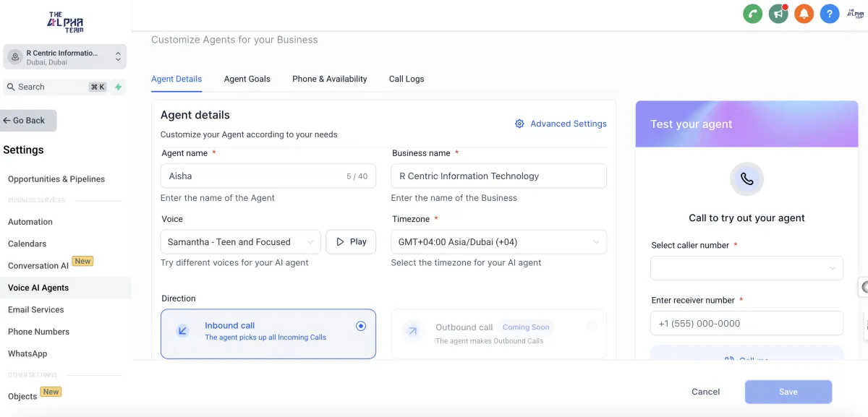This screenshot has height=417, width=868.
Task: Click the Enter receiver number field
Action: click(x=746, y=324)
